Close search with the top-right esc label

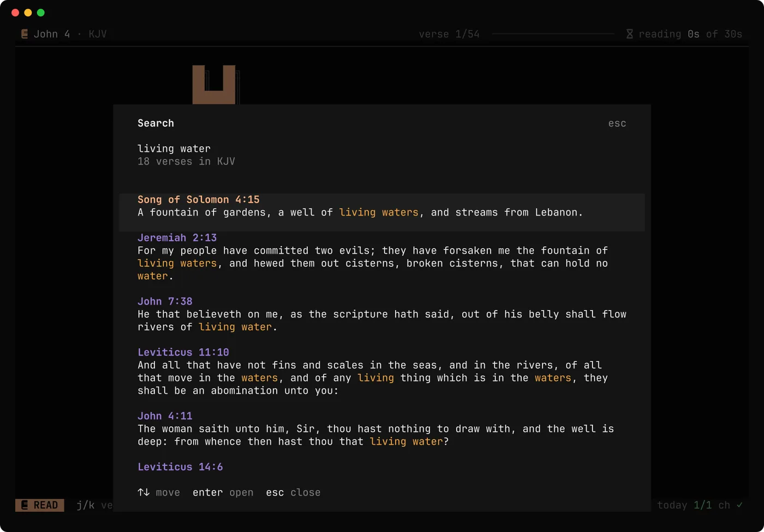tap(617, 123)
